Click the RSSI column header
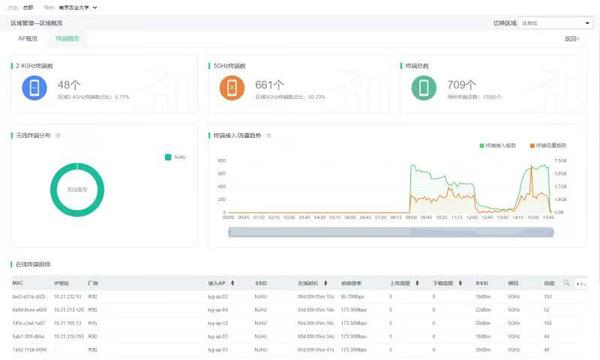This screenshot has width=600, height=360. click(481, 283)
